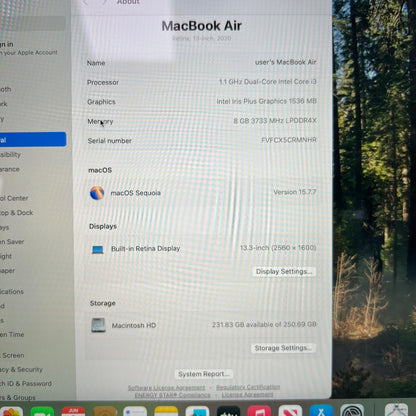Select the computer name field value

285,62
